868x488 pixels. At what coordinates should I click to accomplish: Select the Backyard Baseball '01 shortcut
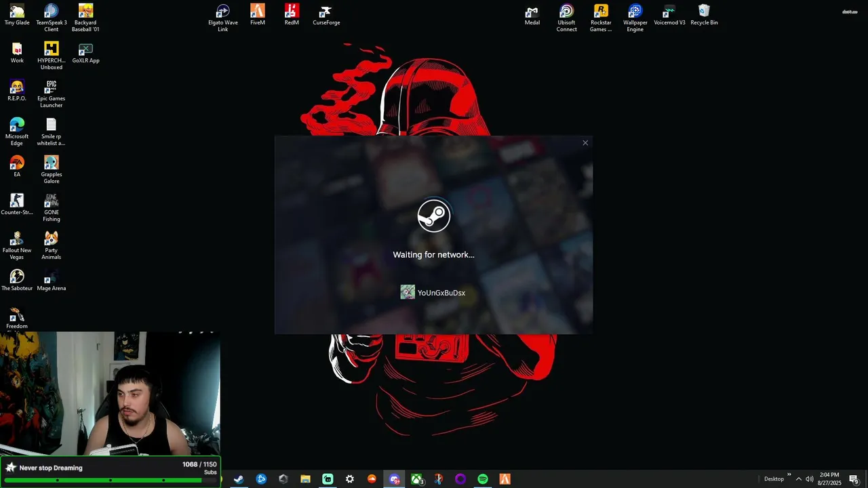85,18
